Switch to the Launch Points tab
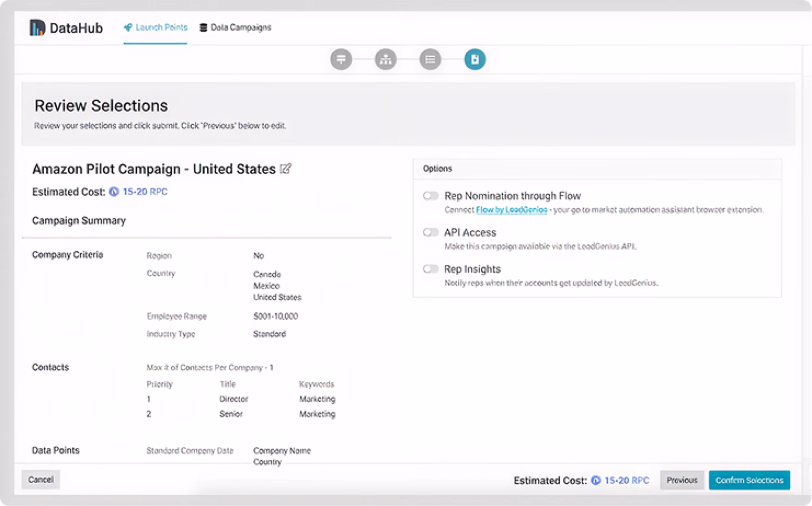812x506 pixels. [x=160, y=26]
